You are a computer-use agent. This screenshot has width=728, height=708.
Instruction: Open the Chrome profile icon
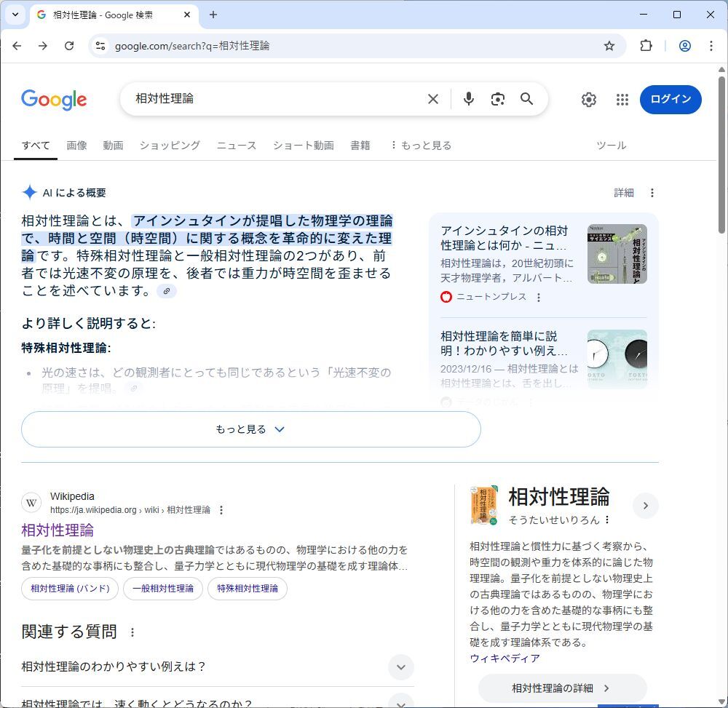[685, 46]
